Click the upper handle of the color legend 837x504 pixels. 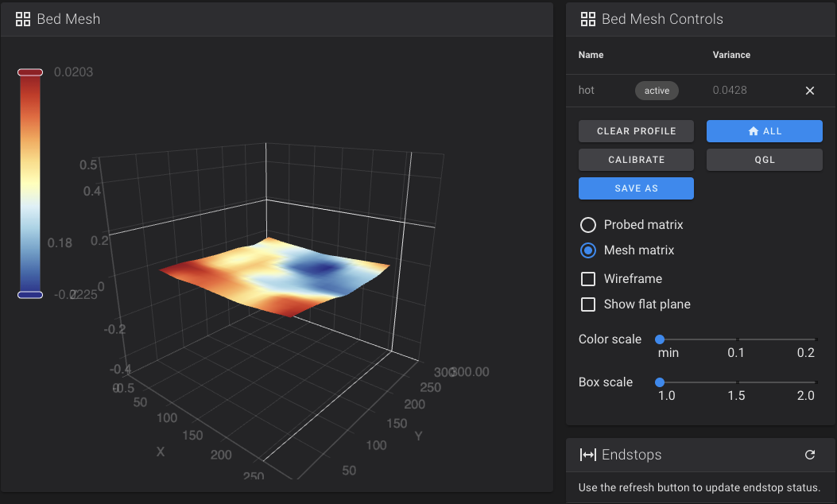30,72
